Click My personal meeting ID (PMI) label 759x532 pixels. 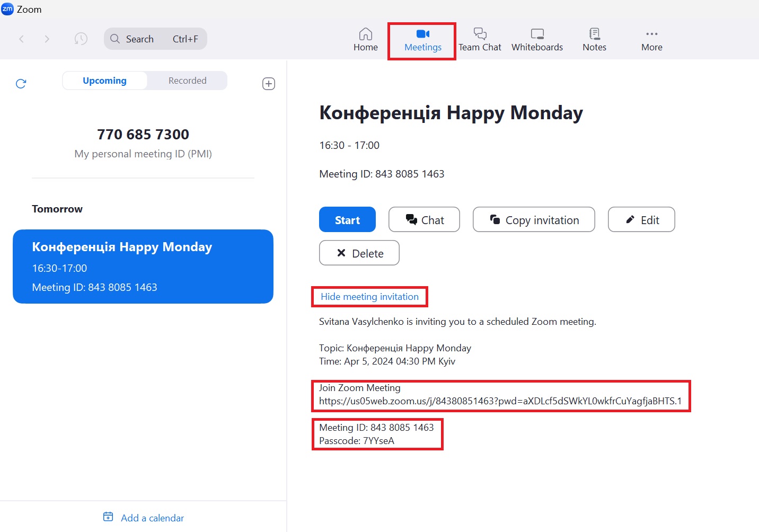(143, 154)
